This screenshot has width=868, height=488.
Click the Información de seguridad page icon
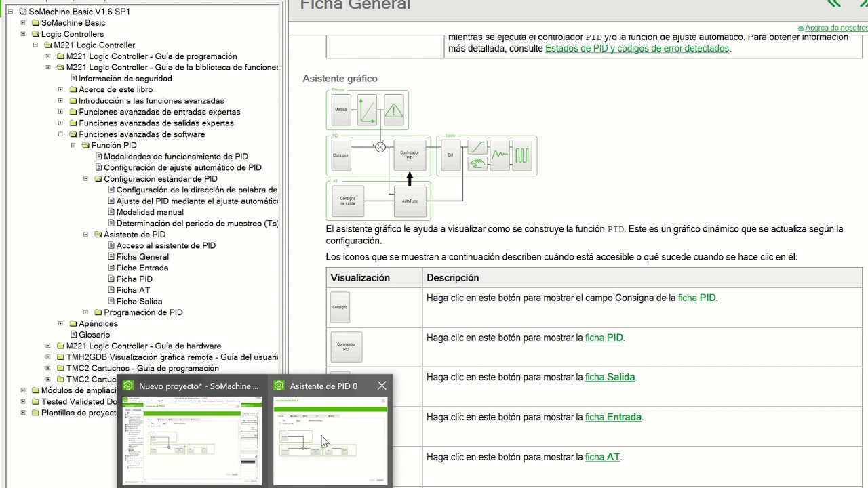[x=73, y=79]
